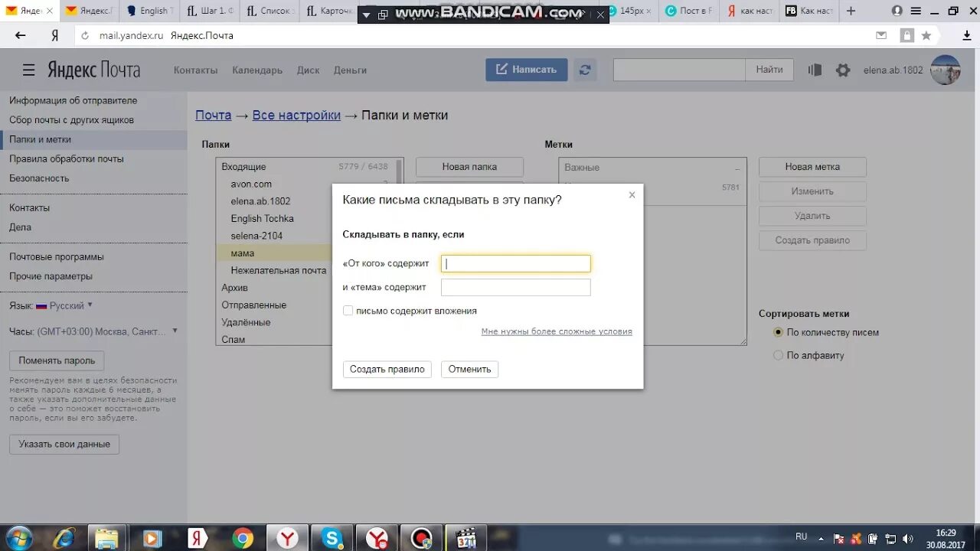The image size is (980, 551).
Task: Open 'Правила обработки почты' settings
Action: [x=66, y=159]
